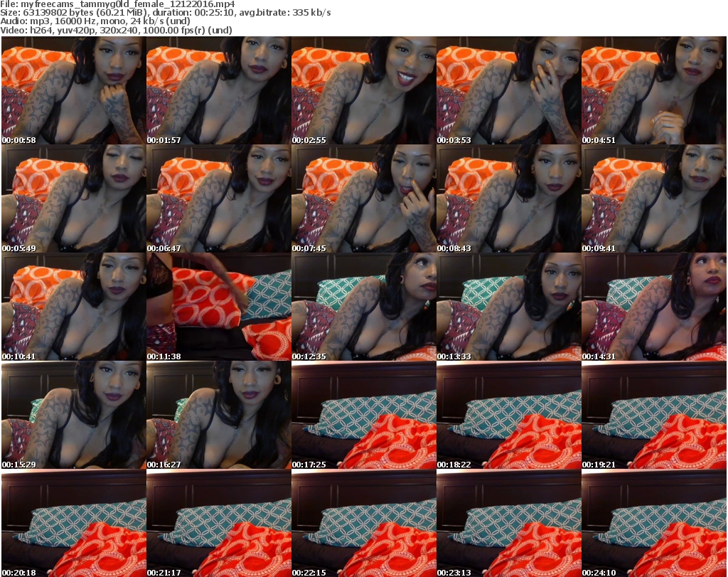Image resolution: width=728 pixels, height=577 pixels.
Task: Choose the pillow frame stamped 00:22:15
Action: (x=363, y=523)
